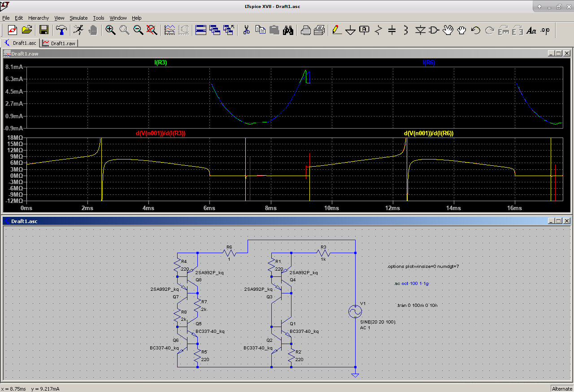Select resistor R6 in schematic
Image resolution: width=574 pixels, height=392 pixels.
click(229, 253)
